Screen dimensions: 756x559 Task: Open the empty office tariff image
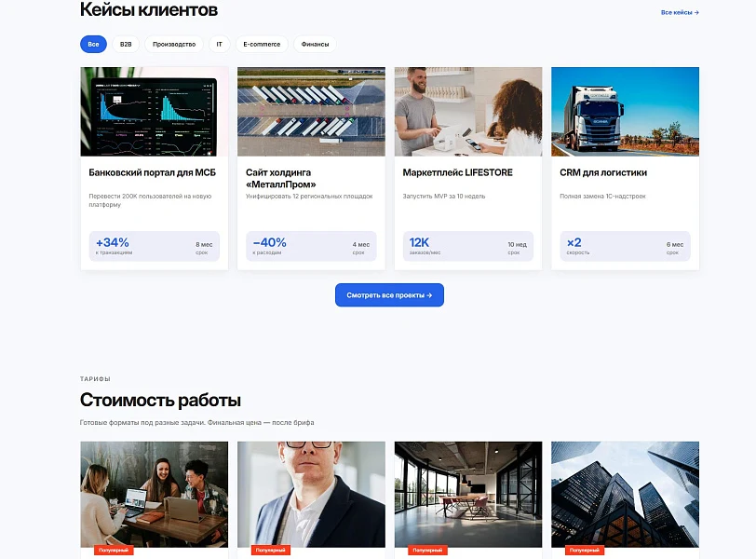(468, 495)
